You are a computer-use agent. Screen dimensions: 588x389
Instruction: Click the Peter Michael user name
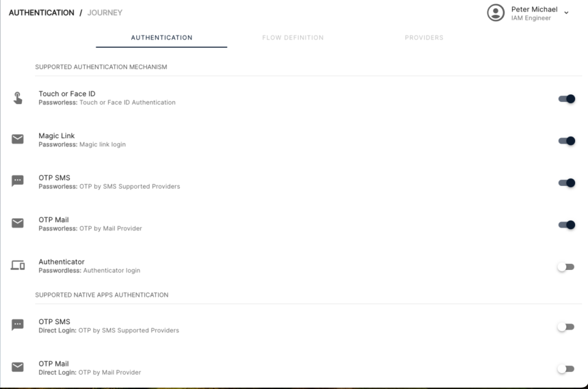(534, 9)
